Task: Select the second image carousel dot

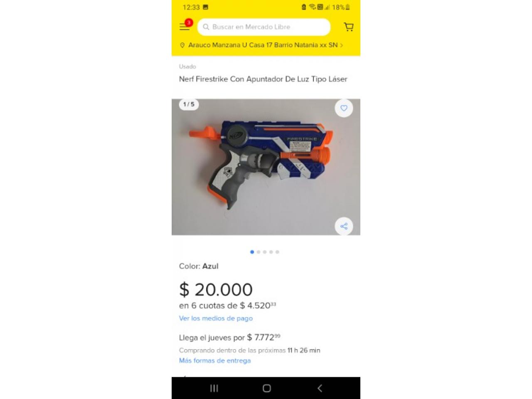Action: coord(259,252)
